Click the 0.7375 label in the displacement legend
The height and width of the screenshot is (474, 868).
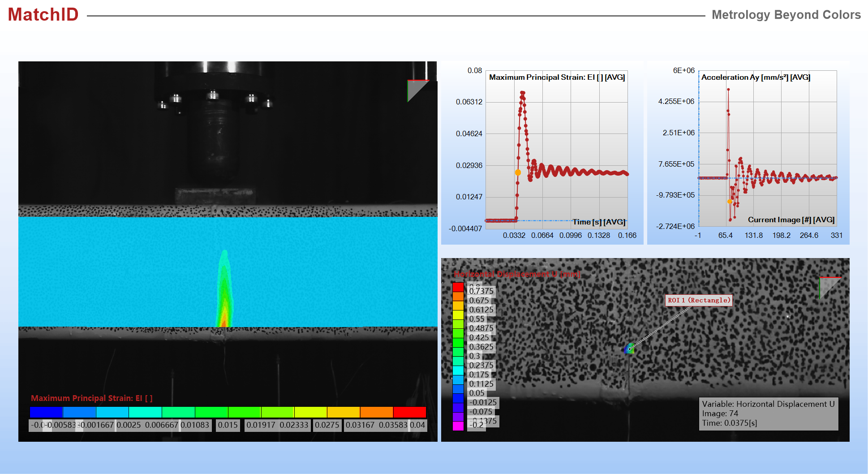coord(481,291)
